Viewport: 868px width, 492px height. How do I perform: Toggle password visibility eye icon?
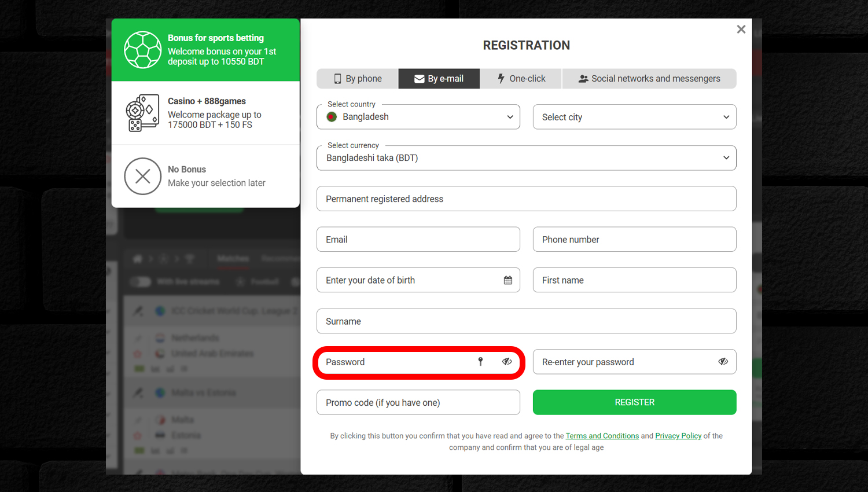click(x=507, y=362)
